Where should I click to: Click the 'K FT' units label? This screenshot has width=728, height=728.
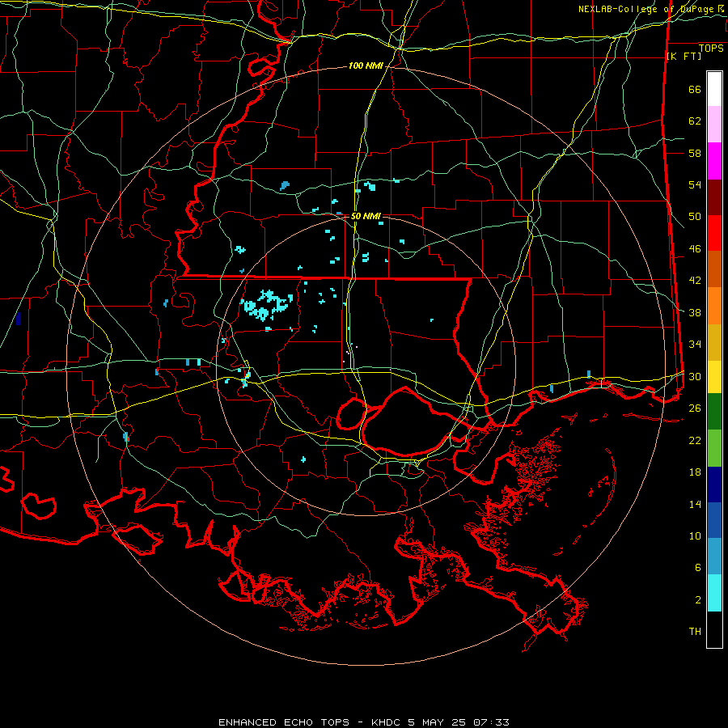684,56
